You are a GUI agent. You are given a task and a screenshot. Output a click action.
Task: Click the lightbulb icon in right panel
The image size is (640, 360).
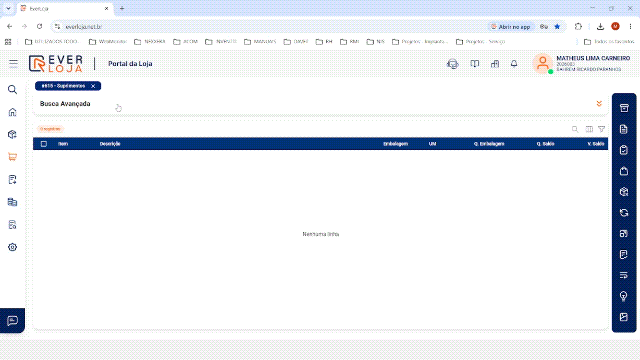624,296
